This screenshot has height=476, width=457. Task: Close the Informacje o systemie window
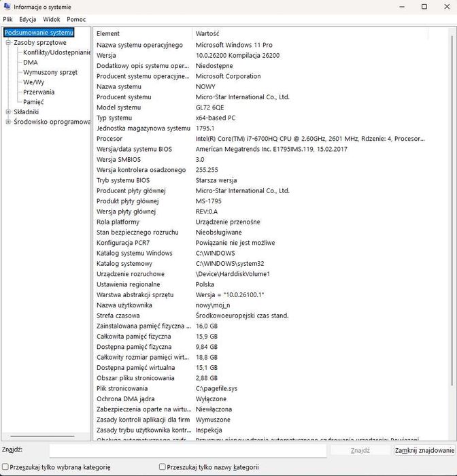447,7
